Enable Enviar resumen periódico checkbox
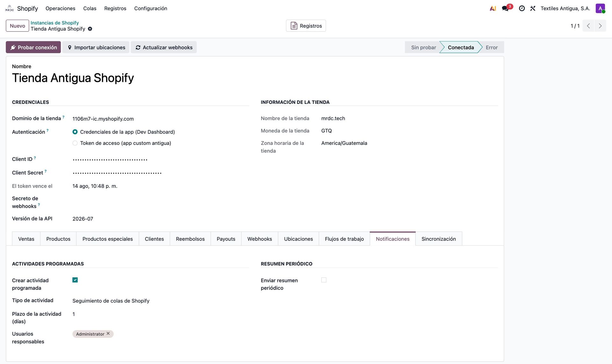 [324, 280]
